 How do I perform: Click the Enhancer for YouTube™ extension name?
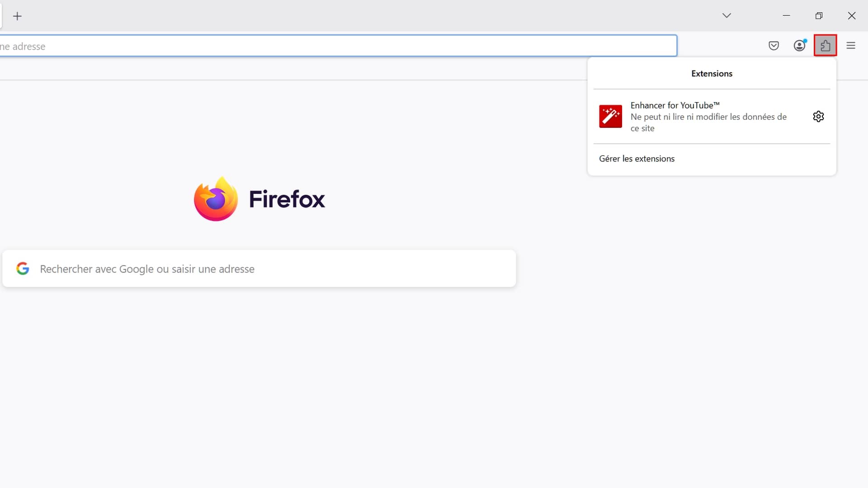pyautogui.click(x=675, y=105)
